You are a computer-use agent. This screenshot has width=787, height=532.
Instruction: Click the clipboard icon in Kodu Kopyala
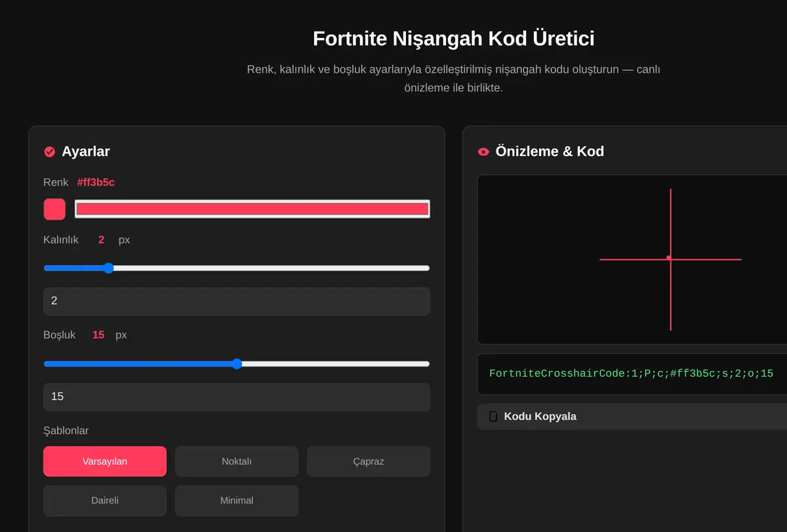(x=493, y=417)
